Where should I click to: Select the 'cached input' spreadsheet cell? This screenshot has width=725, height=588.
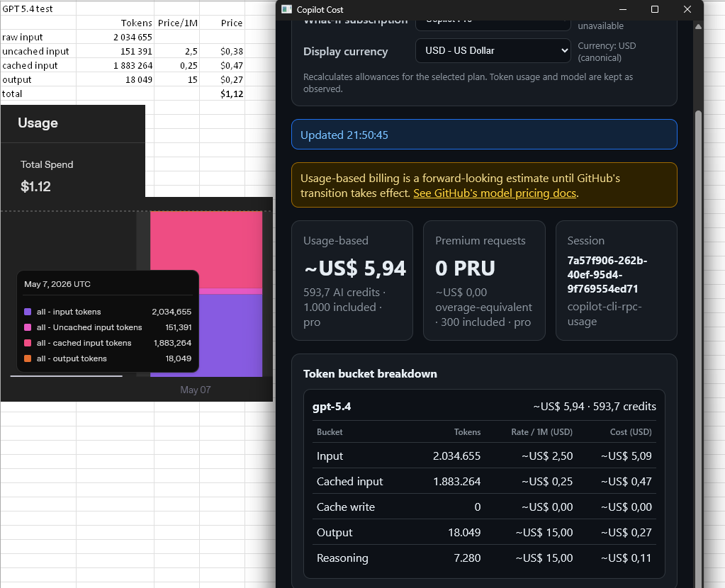[x=38, y=66]
